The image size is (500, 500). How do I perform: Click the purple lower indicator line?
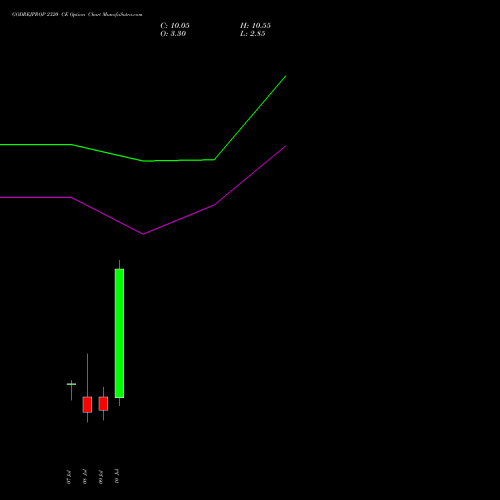(143, 234)
